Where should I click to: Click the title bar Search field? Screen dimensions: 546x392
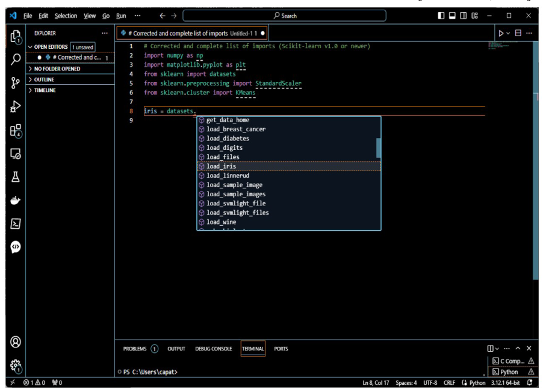coord(284,16)
